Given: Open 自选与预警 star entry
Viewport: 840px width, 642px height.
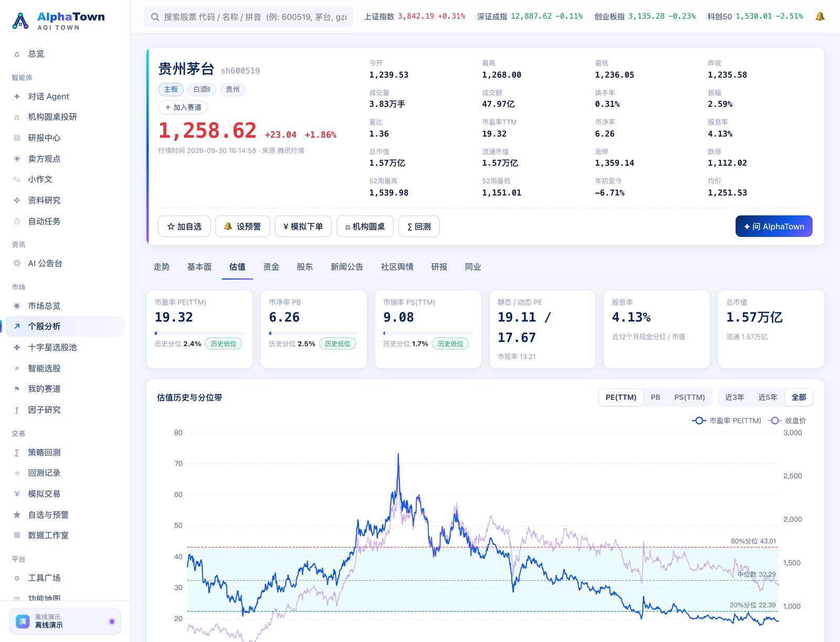Looking at the screenshot, I should 65,515.
